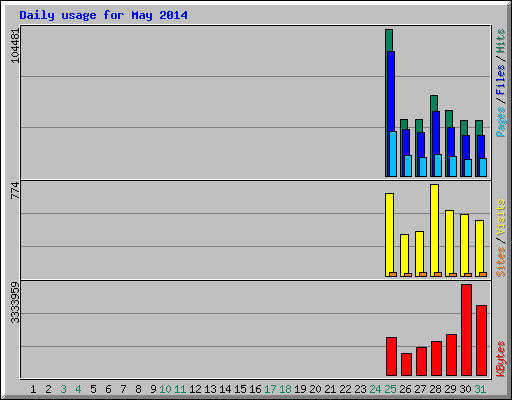The width and height of the screenshot is (512, 400).
Task: Click the red KBytes bar for day 25
Action: point(391,356)
